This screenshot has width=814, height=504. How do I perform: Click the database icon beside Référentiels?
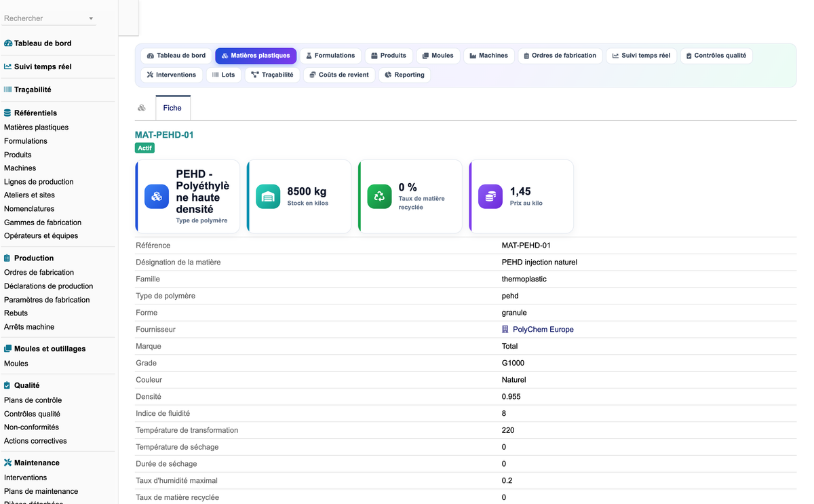8,113
